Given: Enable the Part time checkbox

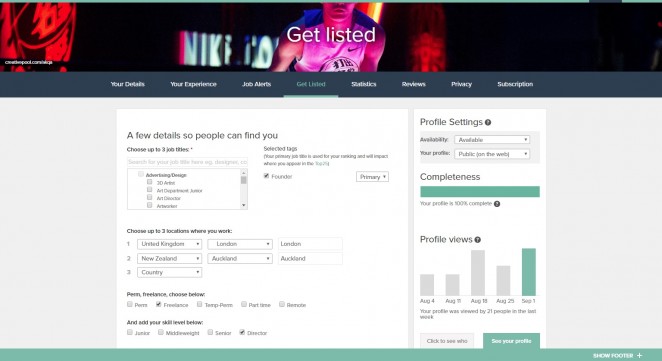Looking at the screenshot, I should click(244, 304).
